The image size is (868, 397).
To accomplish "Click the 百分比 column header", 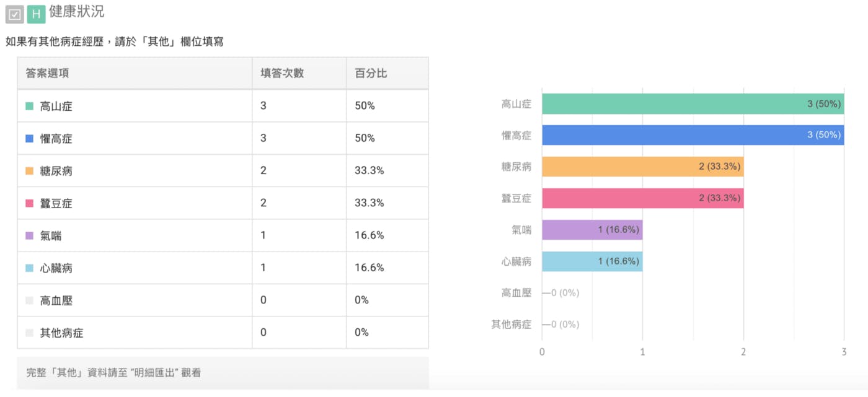I will click(x=371, y=73).
